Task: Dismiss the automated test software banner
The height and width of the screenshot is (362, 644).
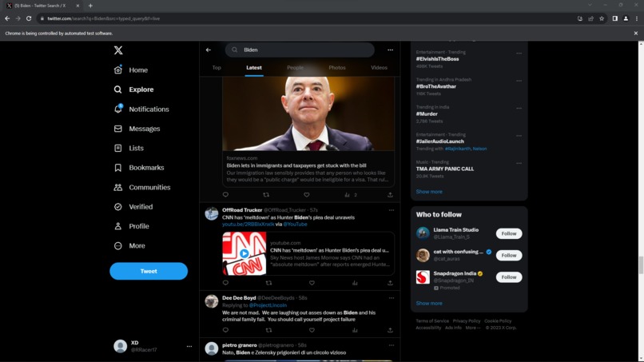Action: click(x=636, y=34)
